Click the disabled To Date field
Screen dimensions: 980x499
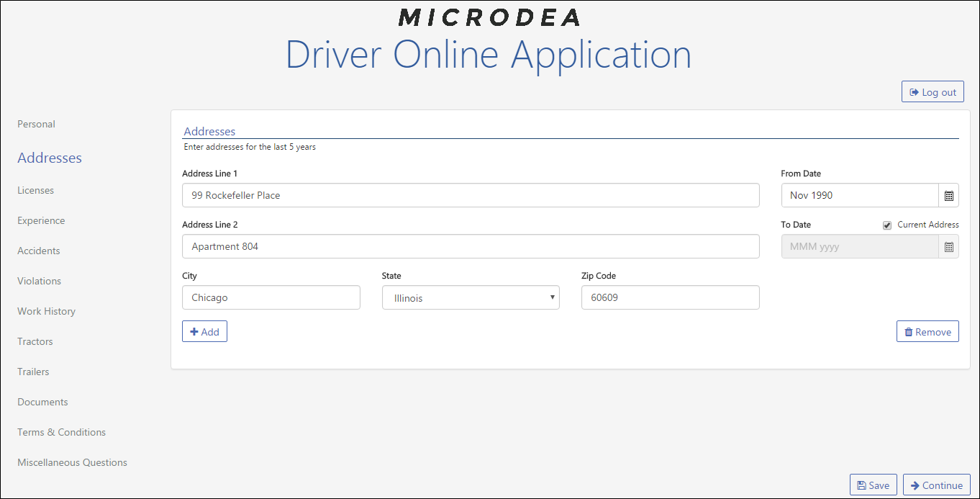(x=860, y=246)
